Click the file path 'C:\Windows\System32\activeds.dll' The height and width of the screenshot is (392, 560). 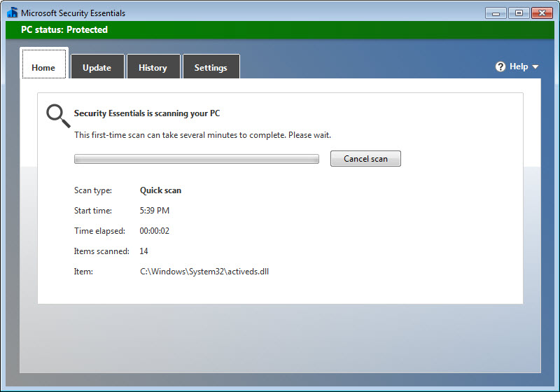coord(204,272)
